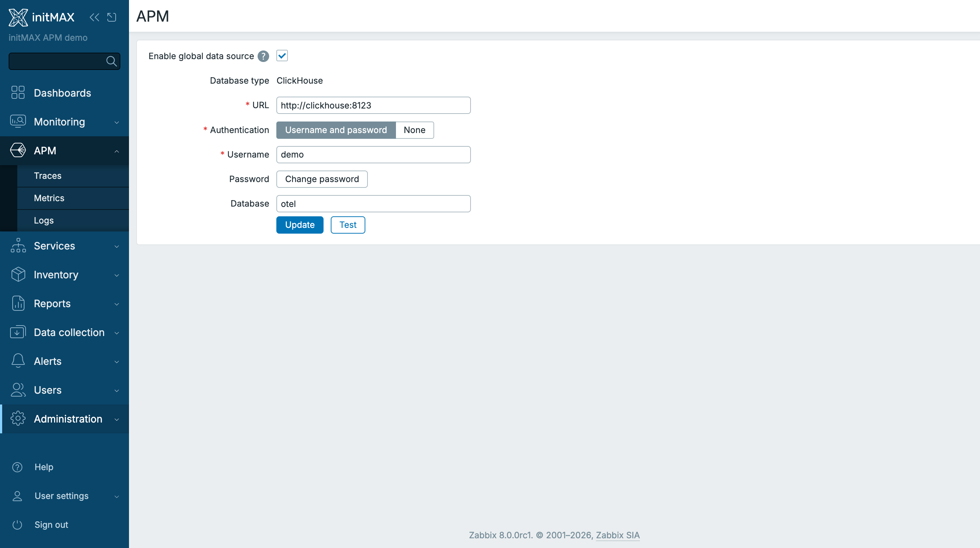Viewport: 980px width, 548px height.
Task: Expand the Administration menu chevron
Action: (117, 419)
